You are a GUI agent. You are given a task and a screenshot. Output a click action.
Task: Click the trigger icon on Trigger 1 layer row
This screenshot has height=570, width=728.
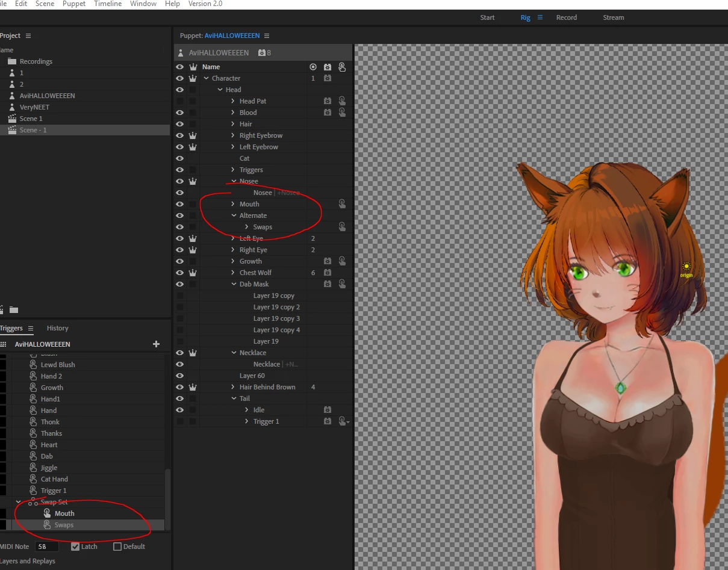click(342, 421)
